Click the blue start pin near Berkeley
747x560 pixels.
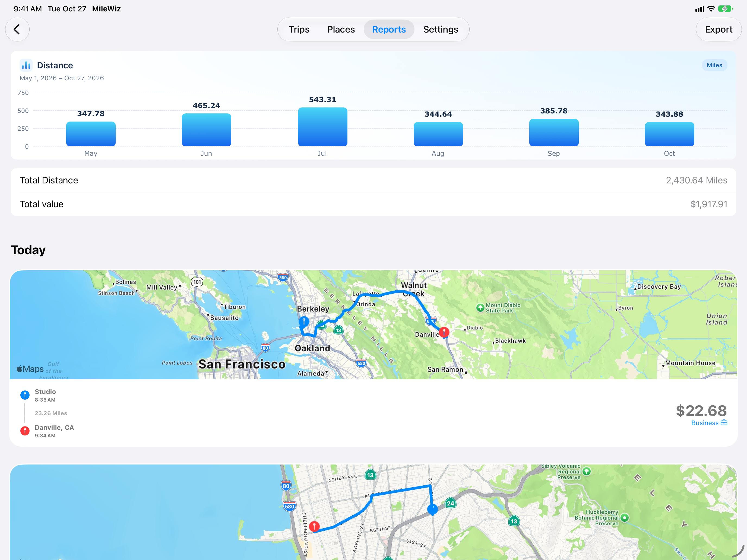304,321
